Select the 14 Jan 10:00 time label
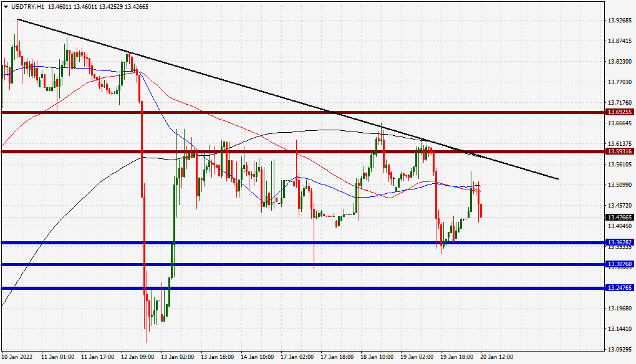 click(x=257, y=357)
